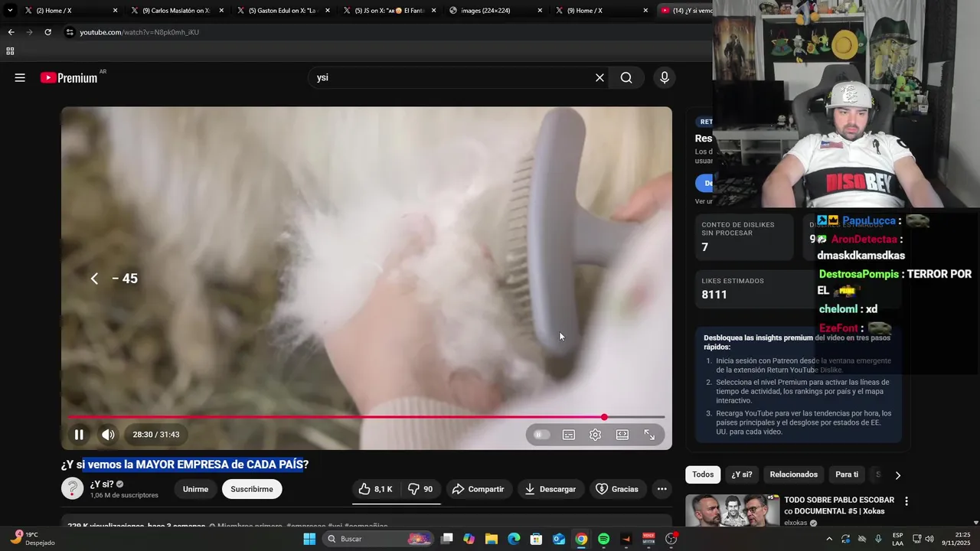Toggle subtitles in the player
This screenshot has width=980, height=551.
point(569,435)
